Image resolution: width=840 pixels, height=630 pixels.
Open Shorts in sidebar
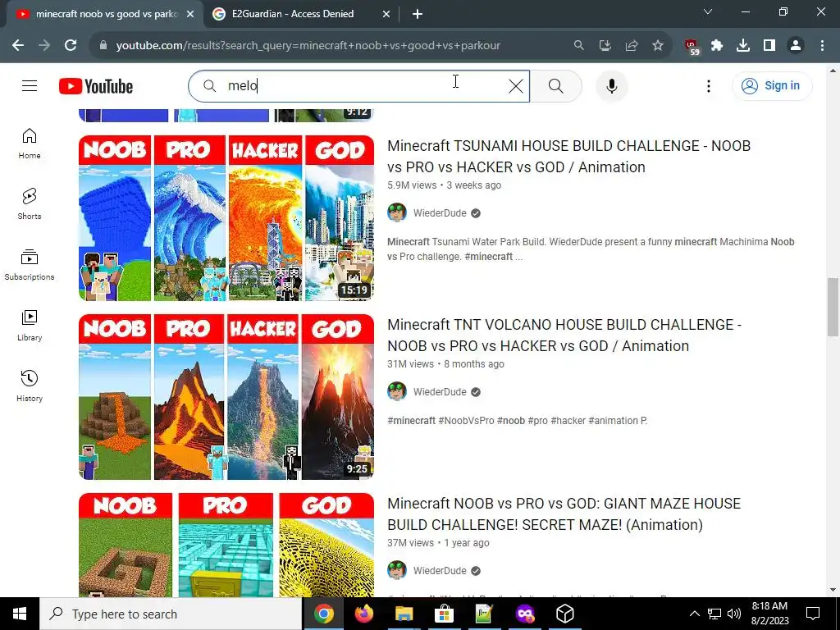click(30, 204)
